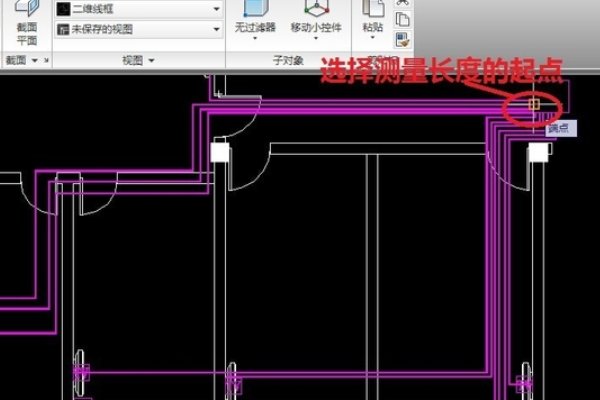Click the Cut scissors icon
600x400 pixels.
402,3
